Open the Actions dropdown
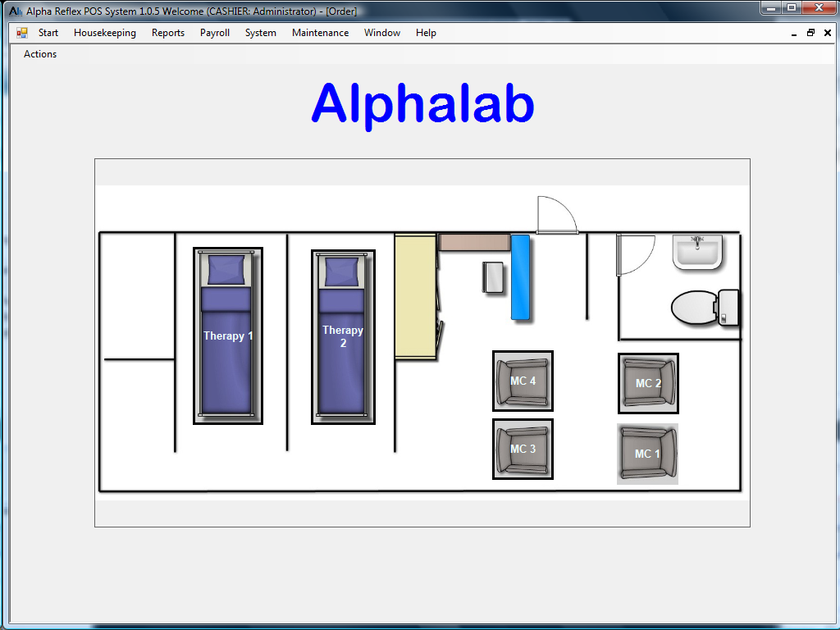This screenshot has height=630, width=840. click(40, 54)
